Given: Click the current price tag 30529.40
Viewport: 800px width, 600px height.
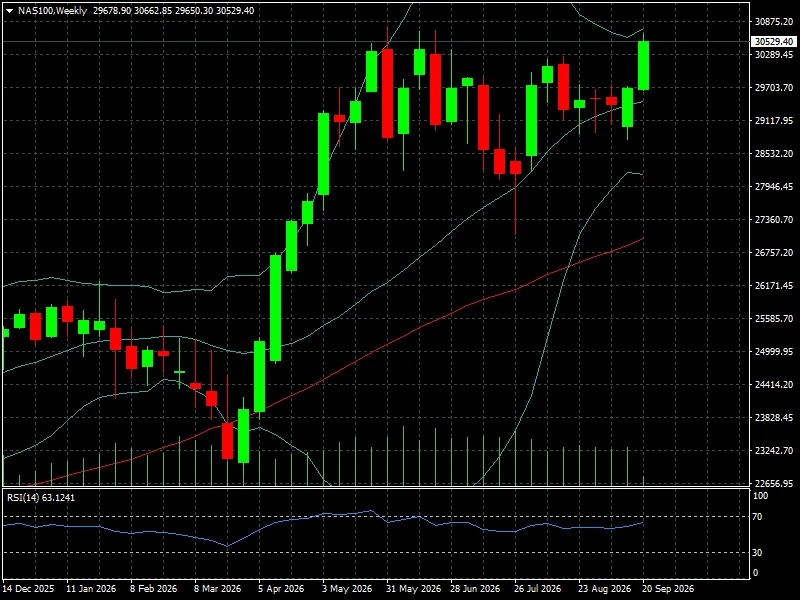Looking at the screenshot, I should (773, 41).
